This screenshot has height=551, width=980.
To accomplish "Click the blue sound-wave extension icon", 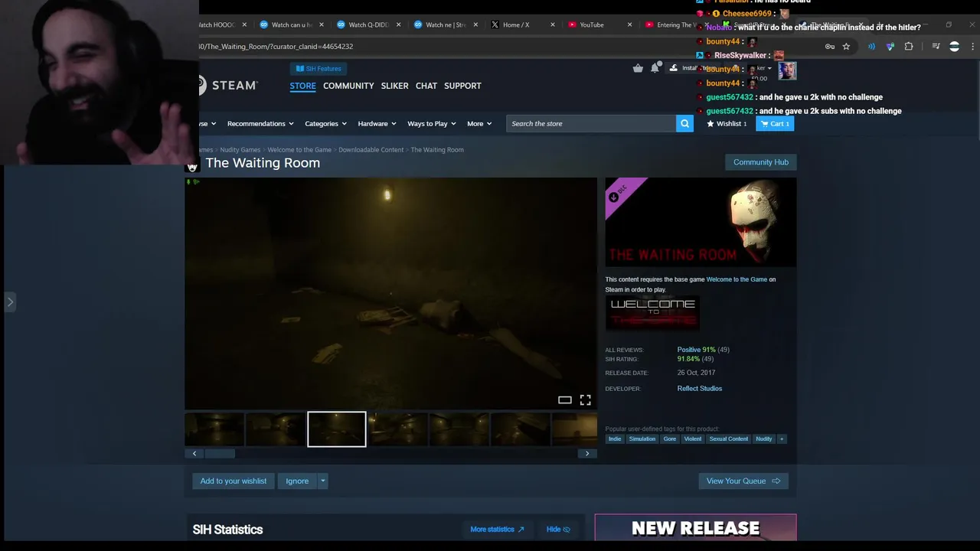I will coord(871,47).
